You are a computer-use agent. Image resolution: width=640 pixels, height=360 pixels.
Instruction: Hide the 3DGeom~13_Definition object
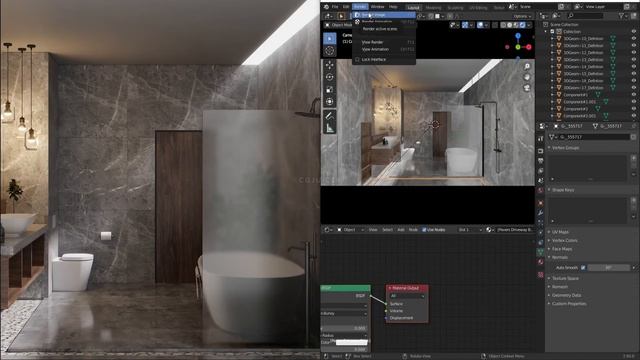pyautogui.click(x=634, y=60)
